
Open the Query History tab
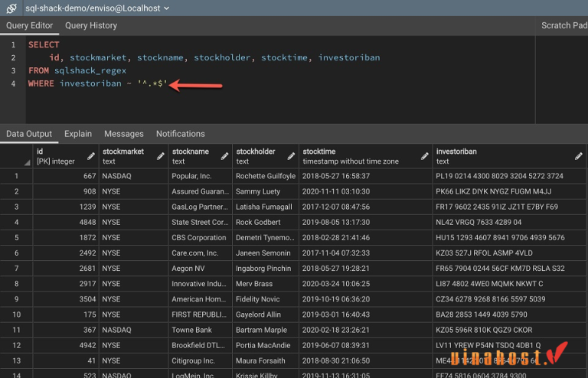(x=91, y=25)
